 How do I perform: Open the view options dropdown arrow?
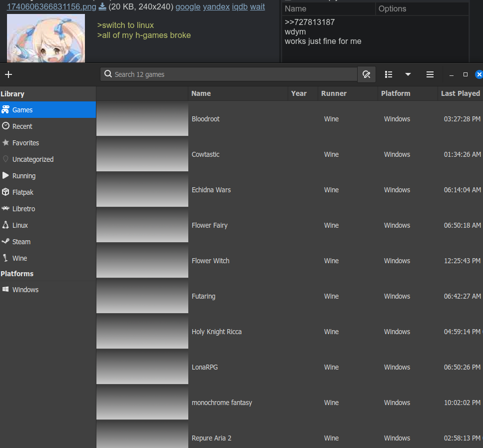point(408,74)
